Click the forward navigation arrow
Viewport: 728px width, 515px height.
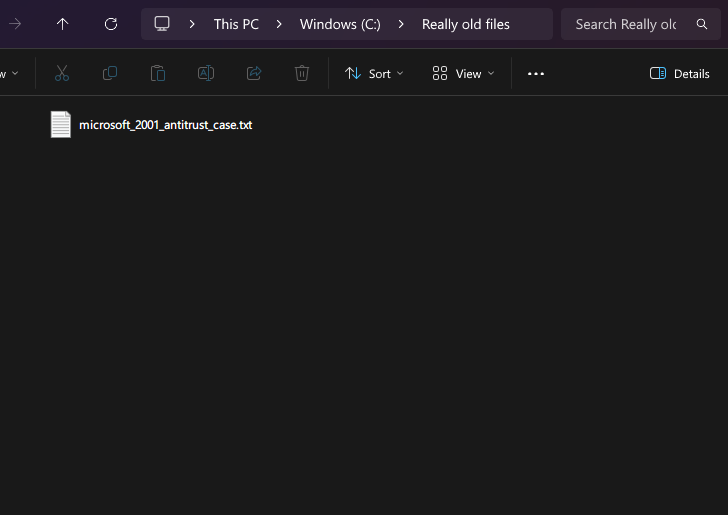coord(15,24)
